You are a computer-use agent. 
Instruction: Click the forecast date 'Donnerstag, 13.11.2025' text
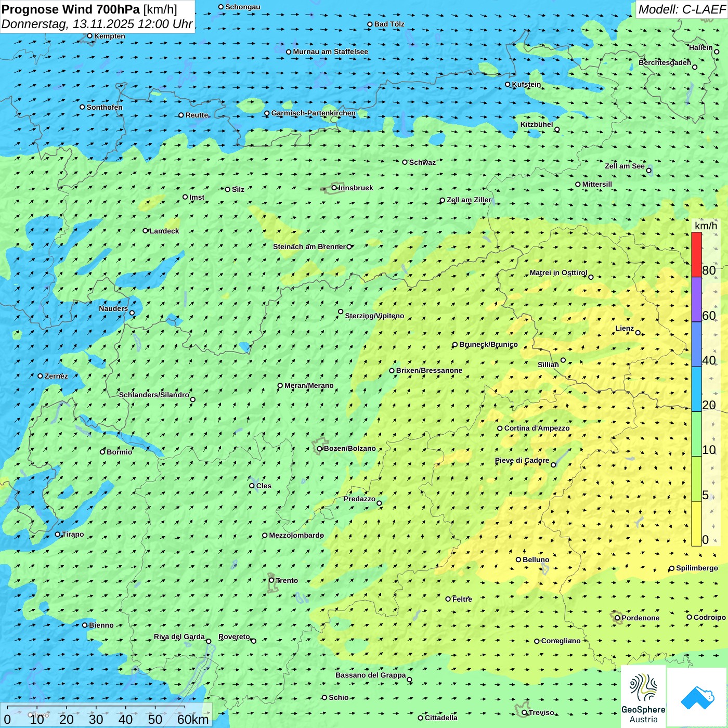click(x=68, y=24)
